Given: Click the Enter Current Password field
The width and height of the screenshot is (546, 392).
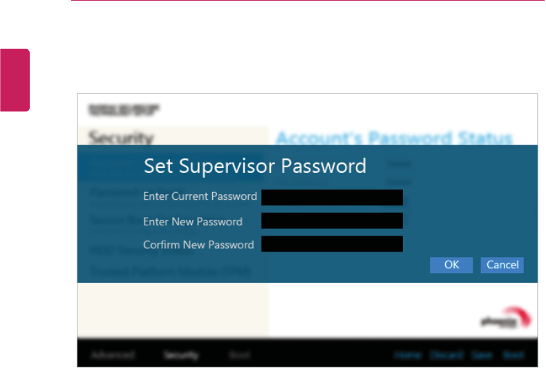Looking at the screenshot, I should click(332, 197).
